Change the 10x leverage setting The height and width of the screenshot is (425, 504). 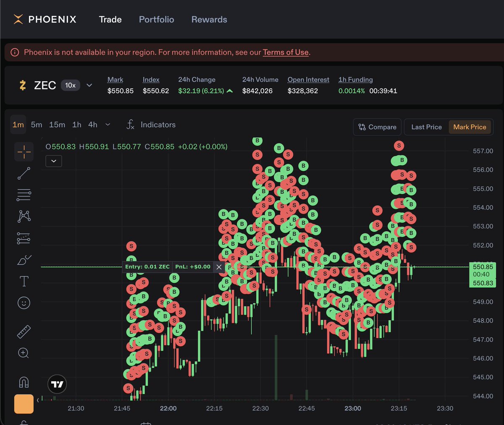click(x=71, y=85)
